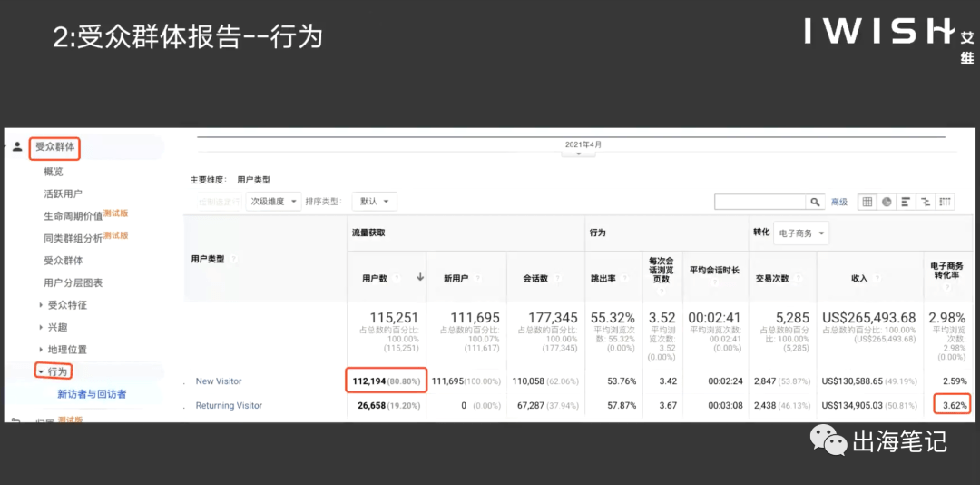Click the New Visitor link

(x=219, y=381)
